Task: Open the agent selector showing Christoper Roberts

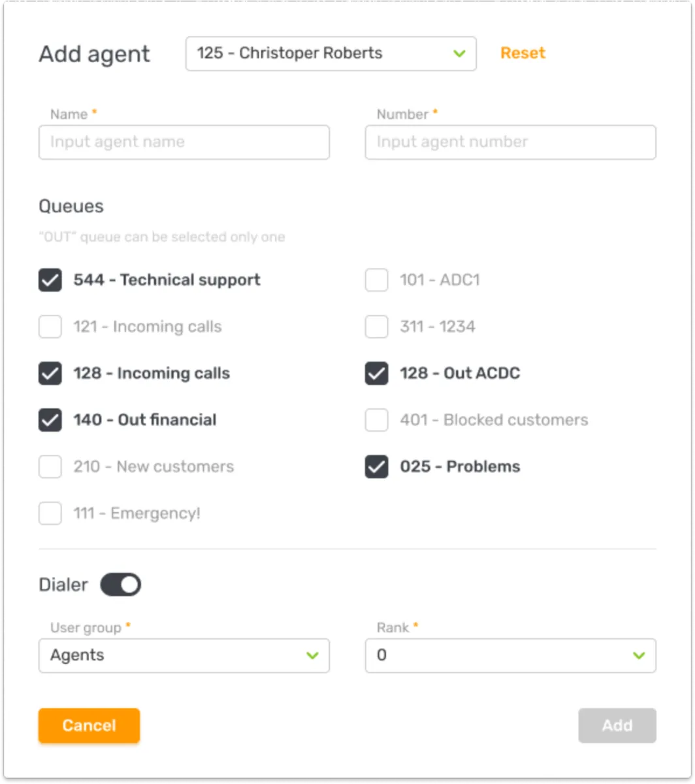Action: tap(331, 54)
